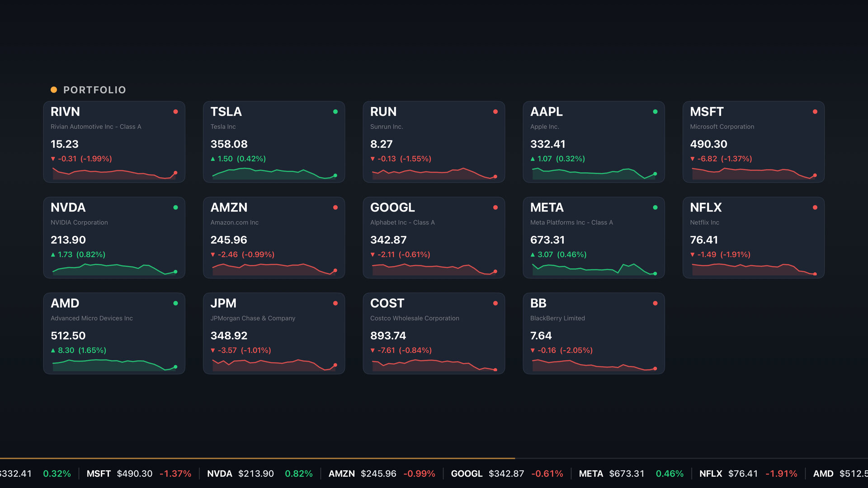Image resolution: width=868 pixels, height=488 pixels.
Task: Click Meta Platforms Inc - Class A name
Action: 571,222
